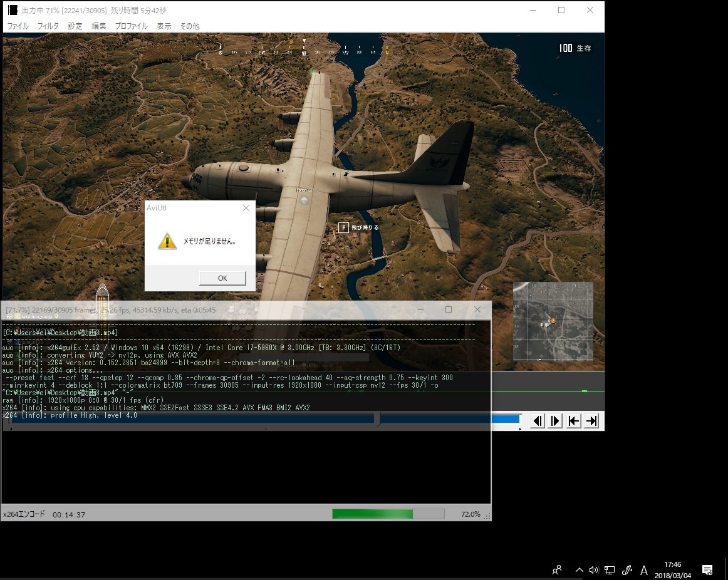Click the output file path line 動画3.mp4

coord(60,332)
